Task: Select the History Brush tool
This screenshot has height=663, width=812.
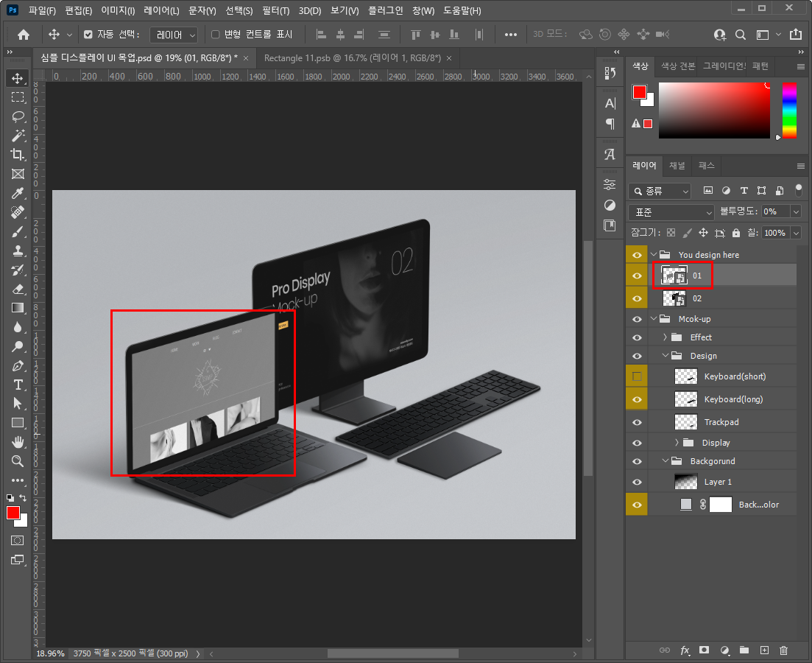Action: click(18, 270)
